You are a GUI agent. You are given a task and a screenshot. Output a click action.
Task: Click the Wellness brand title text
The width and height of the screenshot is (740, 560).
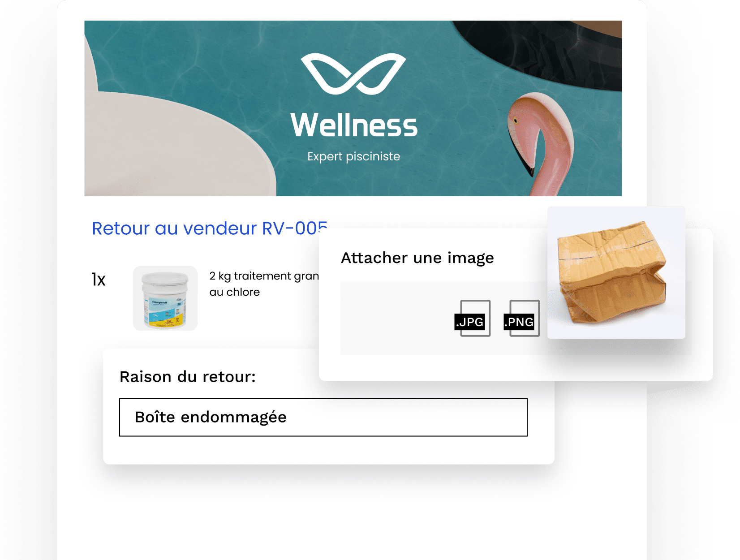[x=354, y=125]
